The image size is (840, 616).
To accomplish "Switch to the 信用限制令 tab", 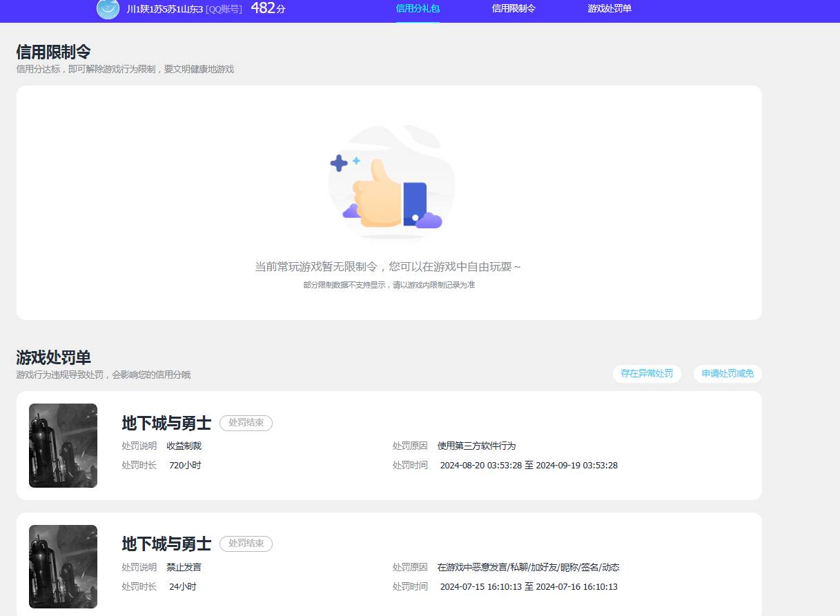I will [513, 10].
